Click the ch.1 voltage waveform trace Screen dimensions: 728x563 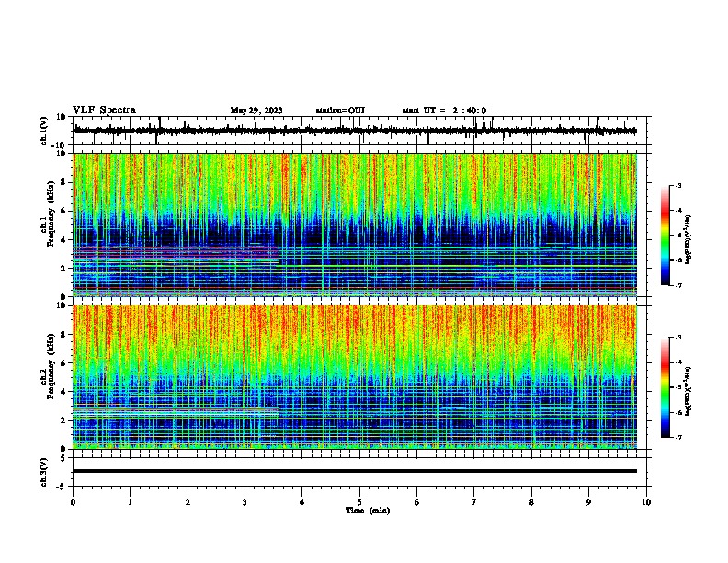tap(355, 131)
